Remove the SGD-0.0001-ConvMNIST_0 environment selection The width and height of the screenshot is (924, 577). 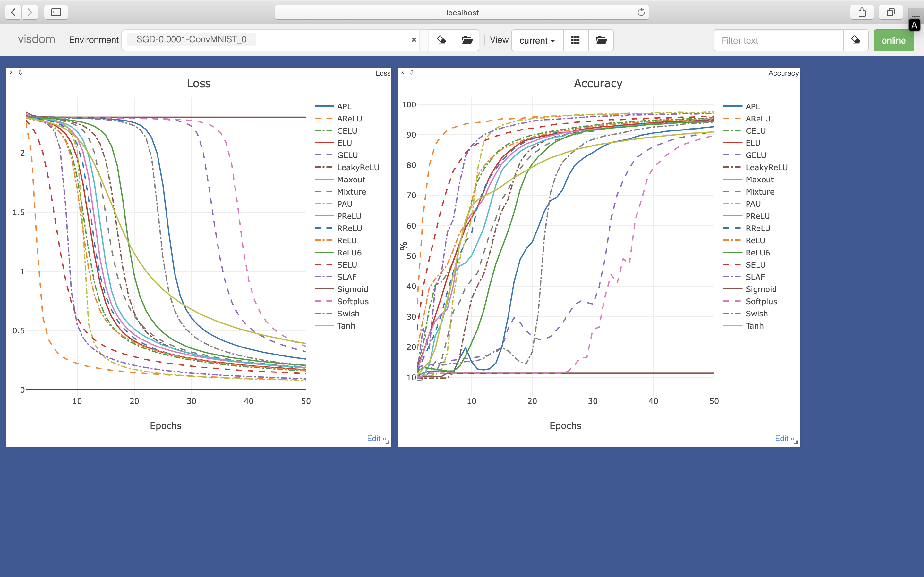[414, 40]
